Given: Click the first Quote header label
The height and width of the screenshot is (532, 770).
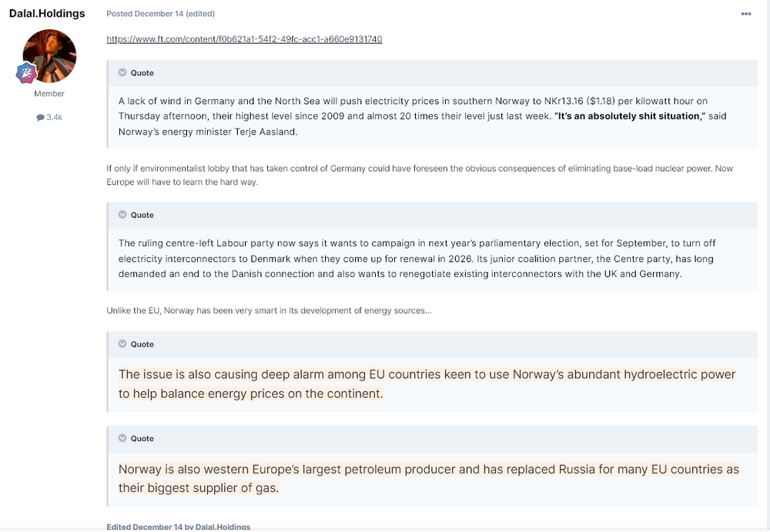Looking at the screenshot, I should click(142, 73).
